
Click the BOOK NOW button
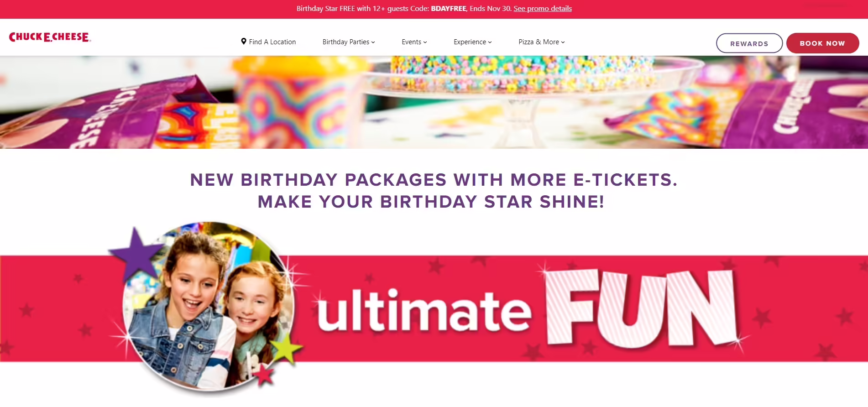(x=822, y=43)
